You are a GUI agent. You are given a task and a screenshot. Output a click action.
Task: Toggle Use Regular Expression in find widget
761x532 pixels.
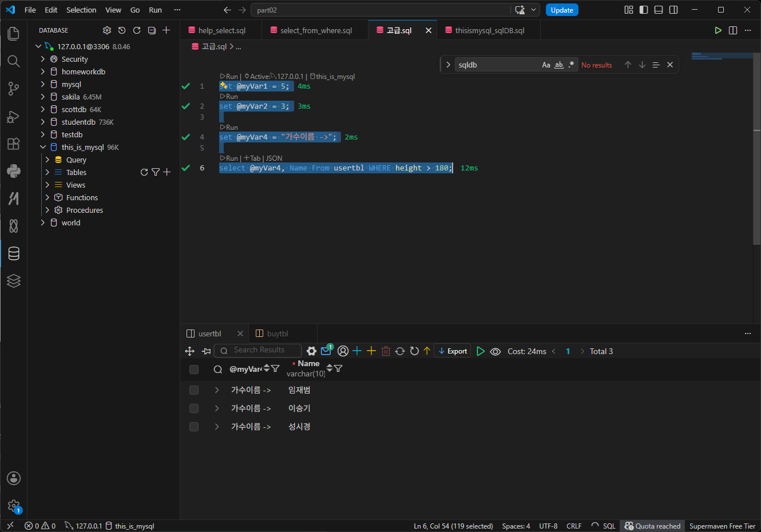click(571, 65)
